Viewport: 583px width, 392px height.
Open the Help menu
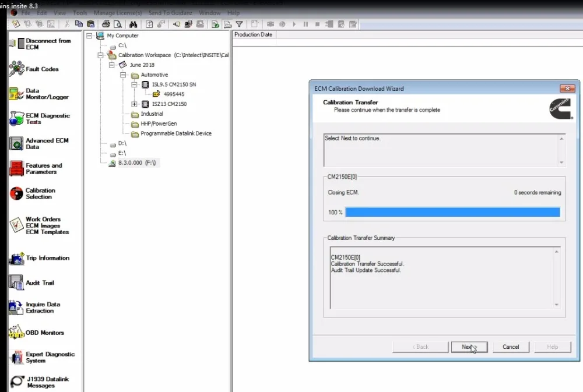tap(234, 13)
